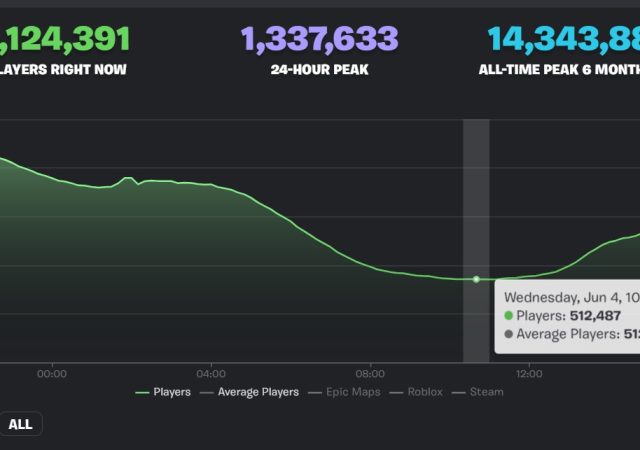Image resolution: width=640 pixels, height=450 pixels.
Task: Click the 24-hour peak value 1,337,633
Action: [319, 40]
